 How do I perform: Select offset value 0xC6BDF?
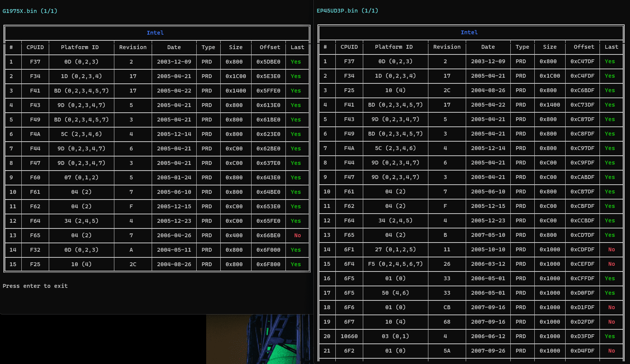(x=582, y=90)
